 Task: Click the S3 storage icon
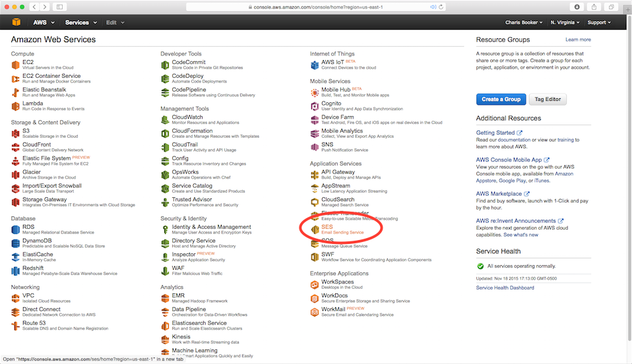15,133
